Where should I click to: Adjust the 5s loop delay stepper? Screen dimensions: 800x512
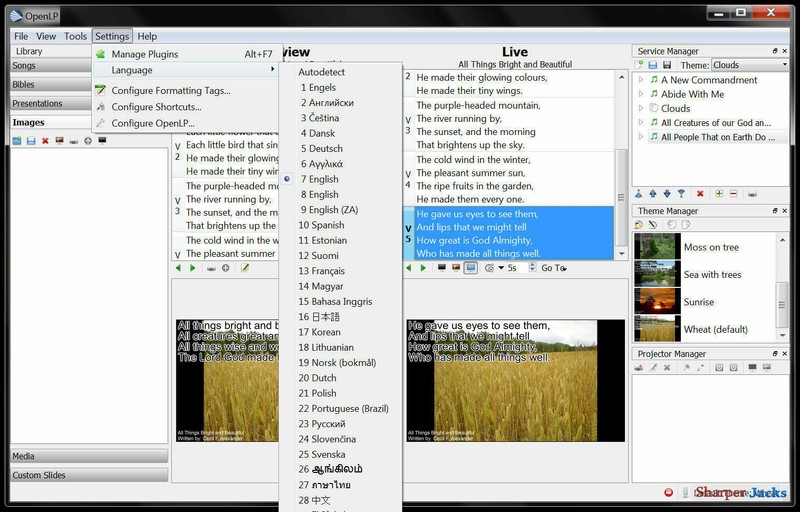pyautogui.click(x=532, y=268)
